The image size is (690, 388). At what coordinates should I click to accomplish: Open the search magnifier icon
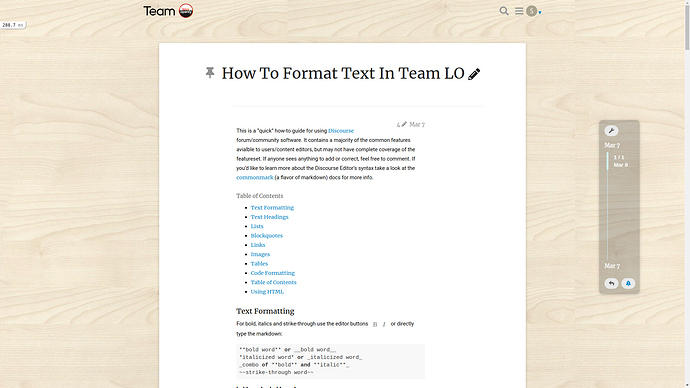tap(504, 11)
